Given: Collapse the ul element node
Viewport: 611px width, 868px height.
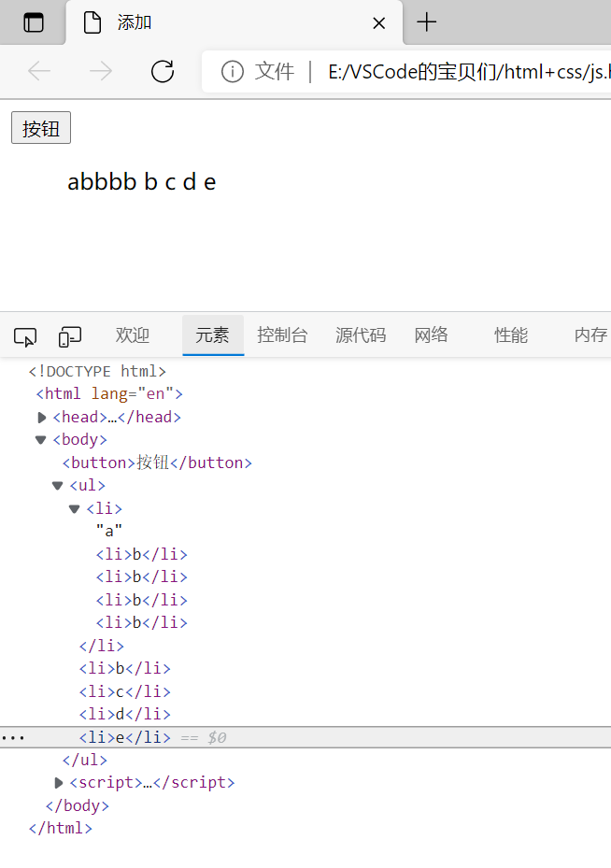Looking at the screenshot, I should coord(58,486).
